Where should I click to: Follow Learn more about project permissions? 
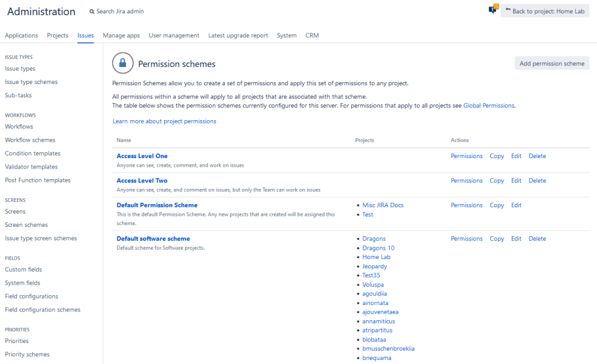(x=165, y=121)
